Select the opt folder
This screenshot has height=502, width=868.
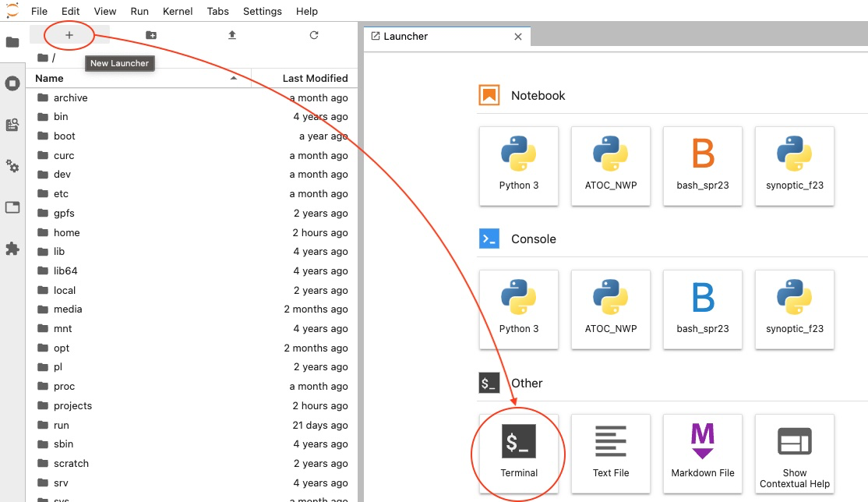[x=192, y=348]
